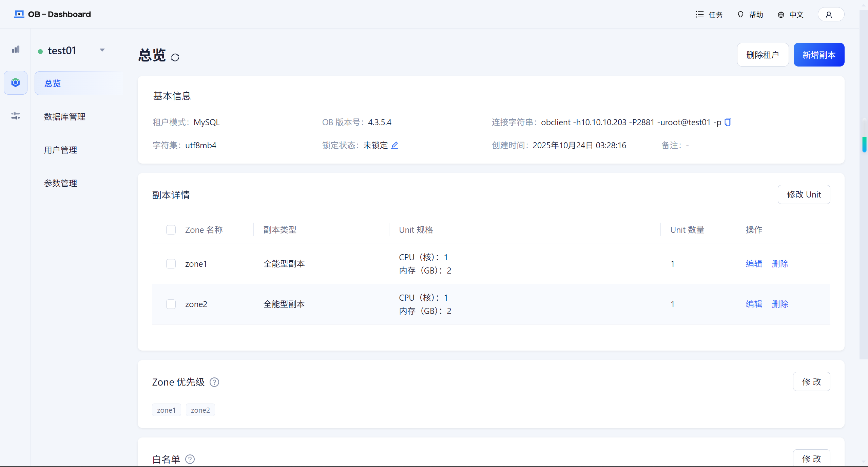Image resolution: width=868 pixels, height=467 pixels.
Task: Open 参数管理 menu item
Action: tap(61, 183)
